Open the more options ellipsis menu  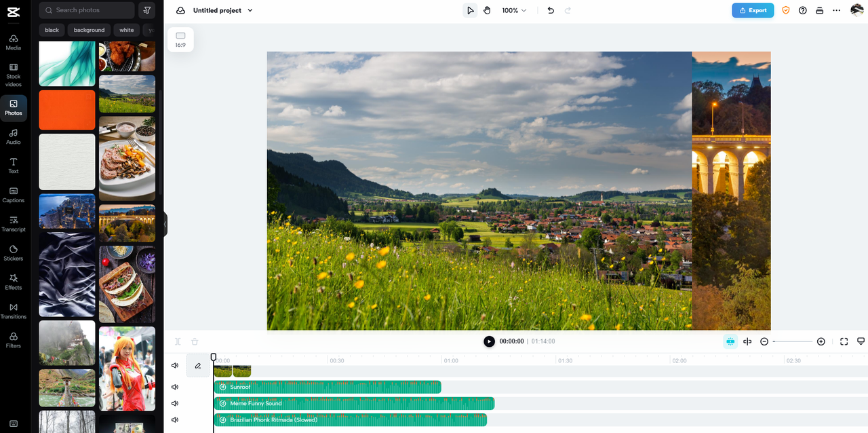836,10
